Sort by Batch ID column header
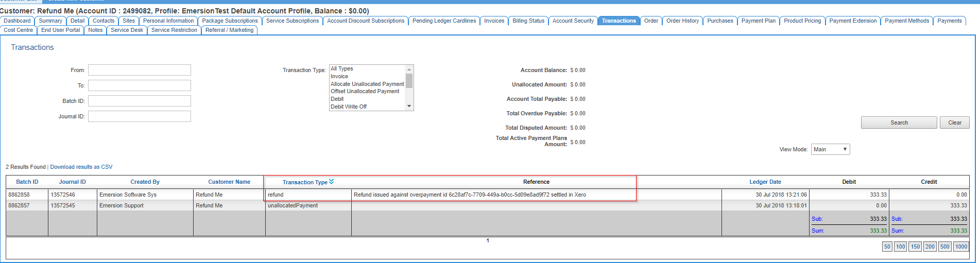980x263 pixels. [27, 182]
